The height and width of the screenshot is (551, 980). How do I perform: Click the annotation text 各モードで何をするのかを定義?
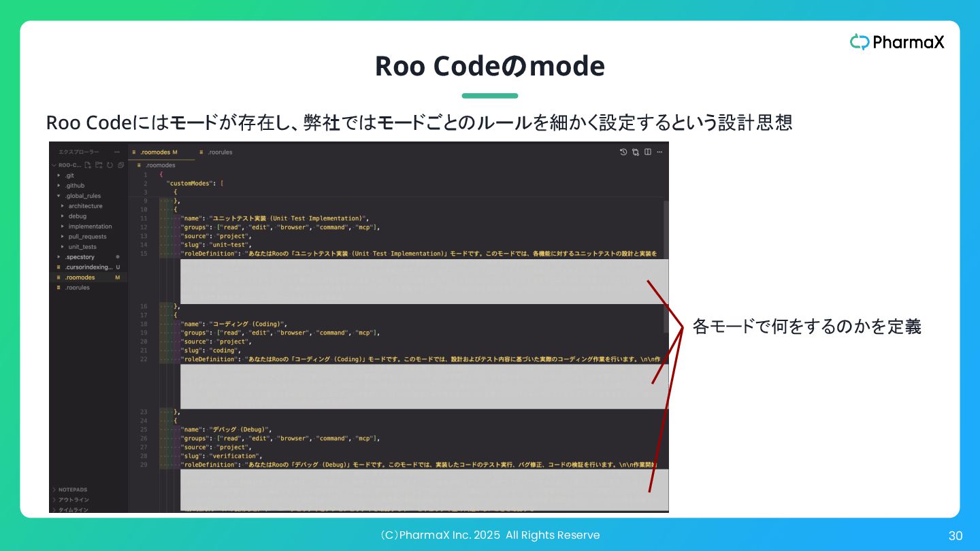click(807, 327)
